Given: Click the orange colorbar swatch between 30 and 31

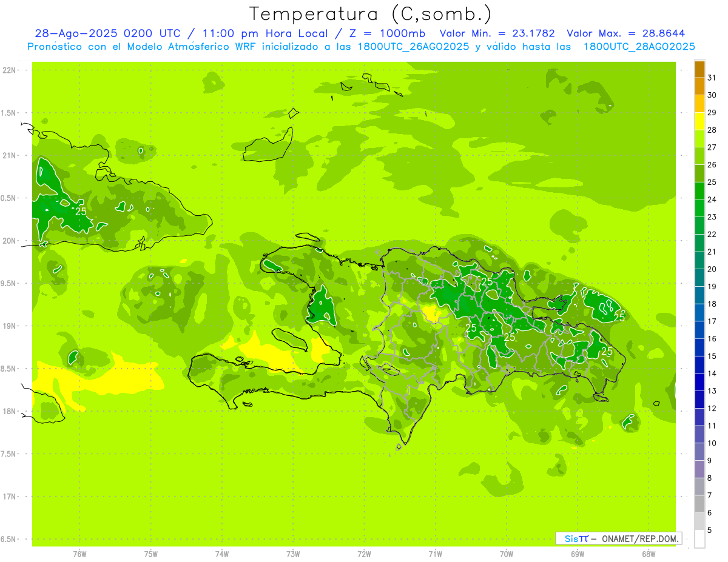Looking at the screenshot, I should coord(699,87).
